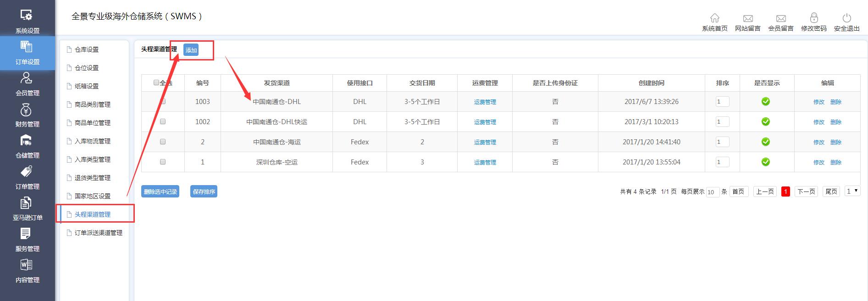Open 仓库设置 in the submenu
Screen dimensions: 868x301
[x=87, y=49]
